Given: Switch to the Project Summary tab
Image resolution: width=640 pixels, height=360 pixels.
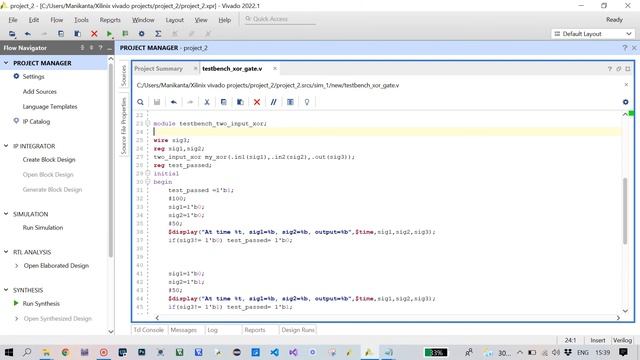Looking at the screenshot, I should 159,69.
